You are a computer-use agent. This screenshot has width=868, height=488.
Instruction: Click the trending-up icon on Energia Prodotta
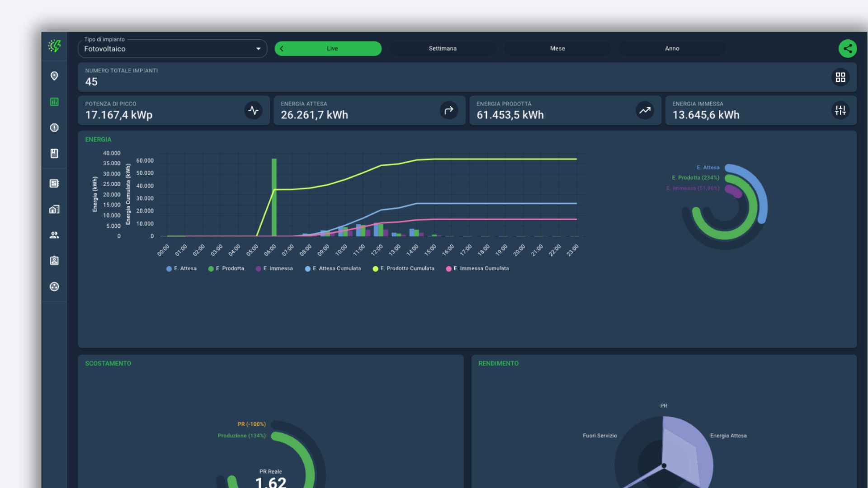click(645, 110)
